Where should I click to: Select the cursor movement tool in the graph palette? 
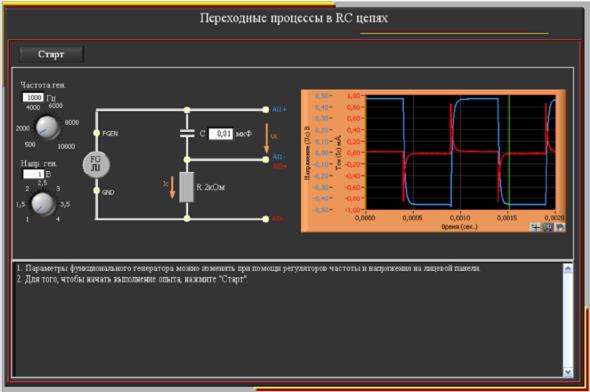point(535,227)
